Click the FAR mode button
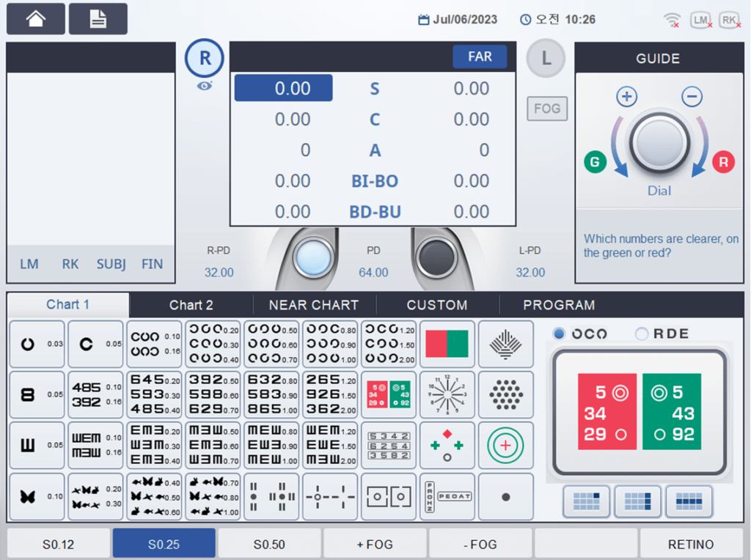 pos(480,56)
